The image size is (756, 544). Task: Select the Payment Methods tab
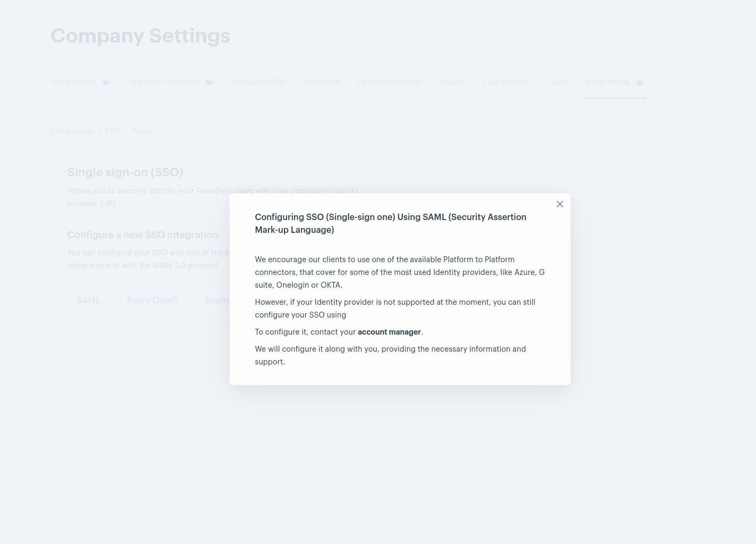pos(390,82)
